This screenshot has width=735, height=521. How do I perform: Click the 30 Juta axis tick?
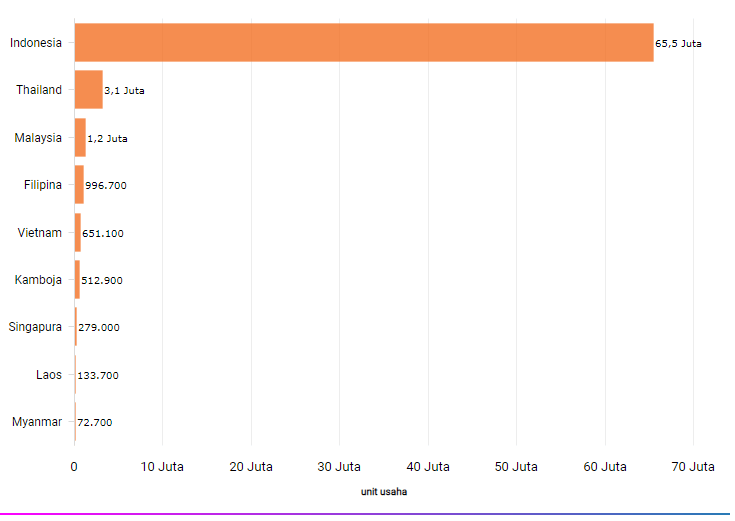click(x=340, y=466)
